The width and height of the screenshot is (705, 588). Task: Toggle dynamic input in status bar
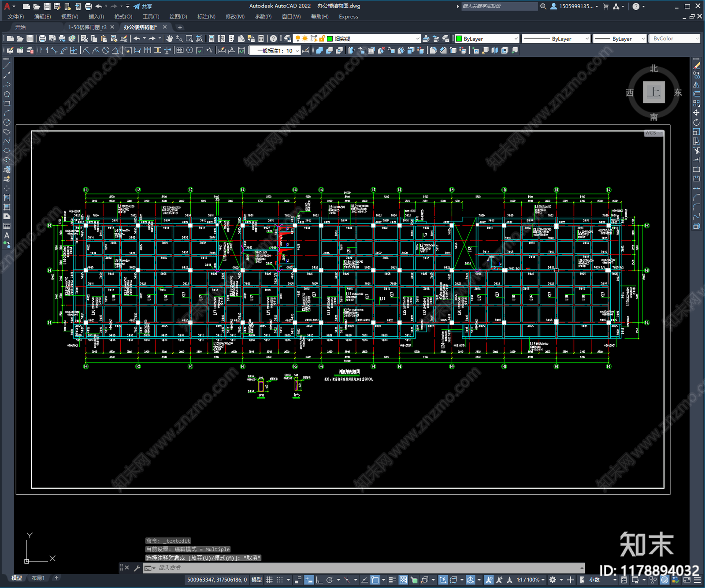tap(309, 580)
